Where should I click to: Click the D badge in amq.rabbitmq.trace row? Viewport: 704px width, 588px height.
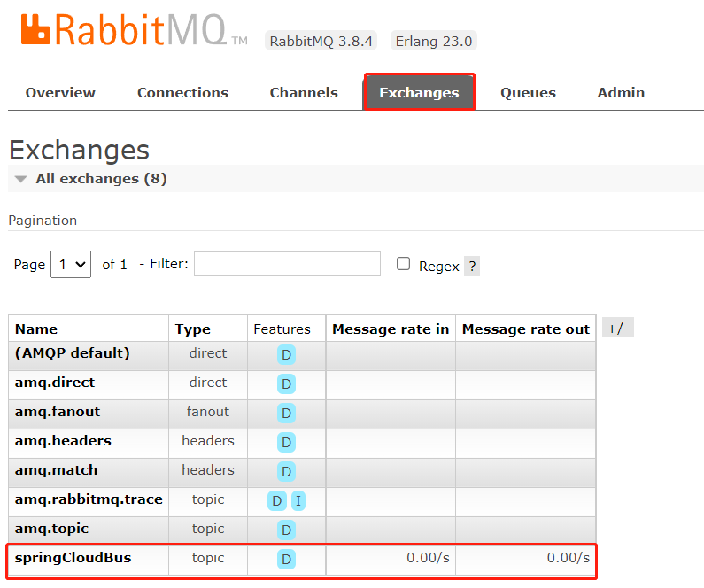click(277, 501)
